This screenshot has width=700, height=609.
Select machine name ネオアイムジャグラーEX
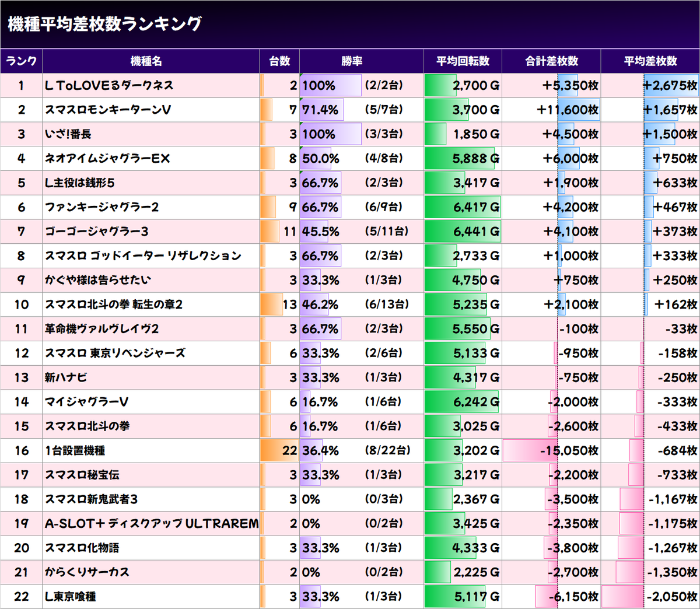tap(107, 159)
